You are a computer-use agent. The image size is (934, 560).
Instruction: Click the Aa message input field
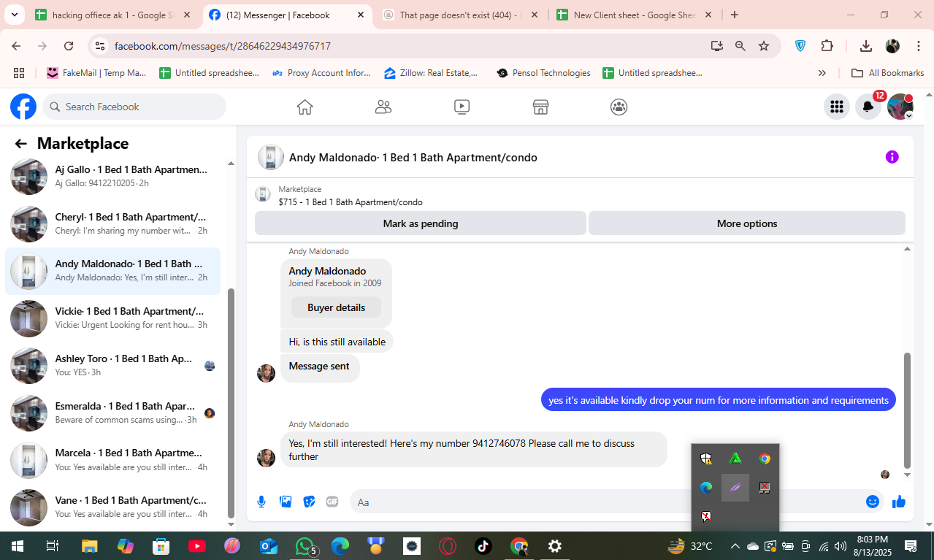(x=606, y=502)
